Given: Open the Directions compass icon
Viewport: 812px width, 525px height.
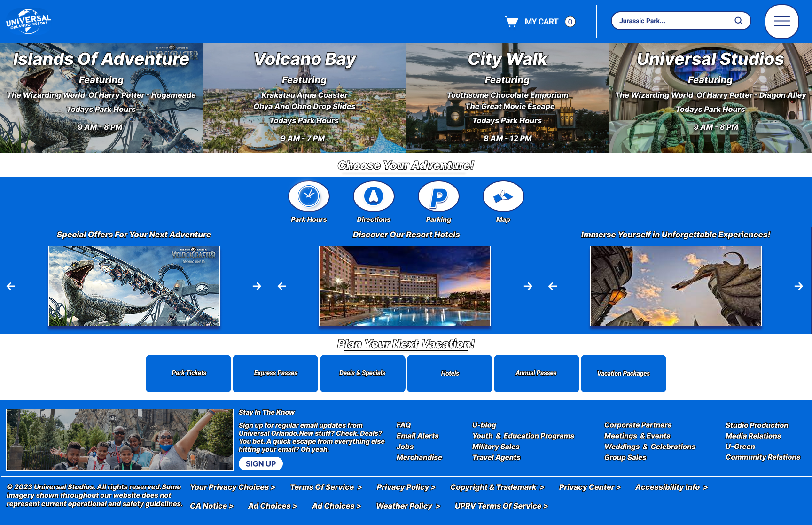Looking at the screenshot, I should point(374,196).
